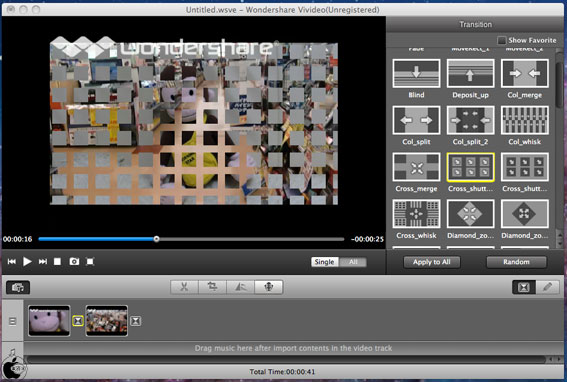Open the flip/effect tool

[240, 287]
